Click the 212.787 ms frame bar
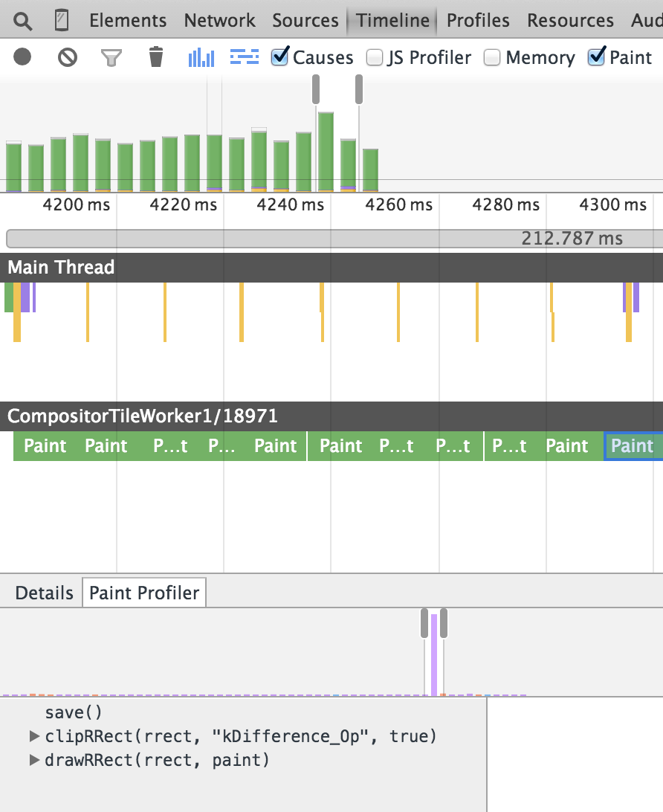This screenshot has width=663, height=812. tap(334, 238)
